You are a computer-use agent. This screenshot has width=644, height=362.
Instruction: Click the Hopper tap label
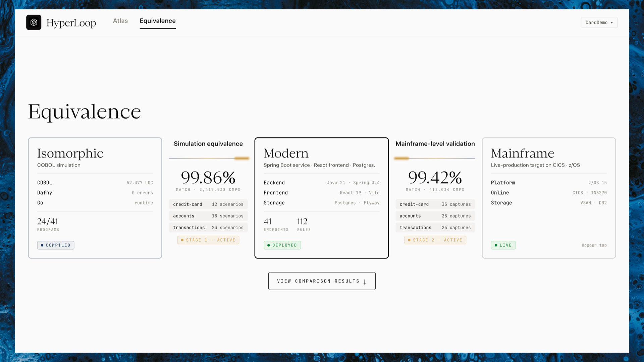pyautogui.click(x=594, y=245)
